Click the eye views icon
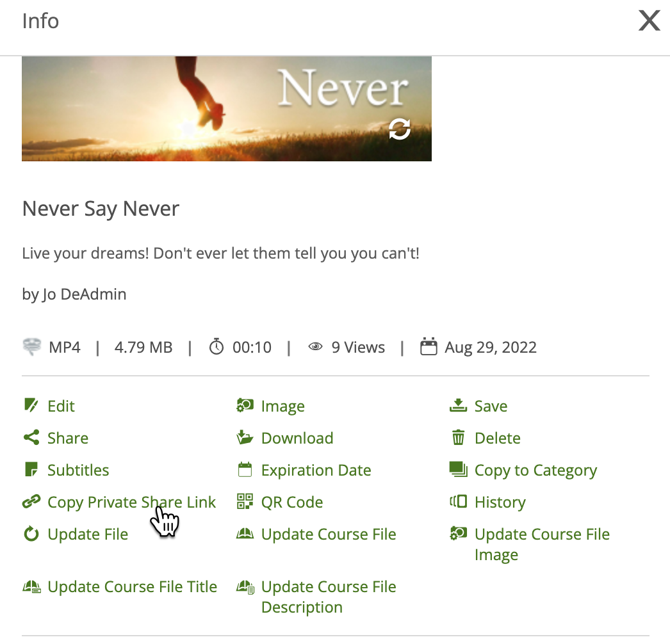 tap(315, 347)
